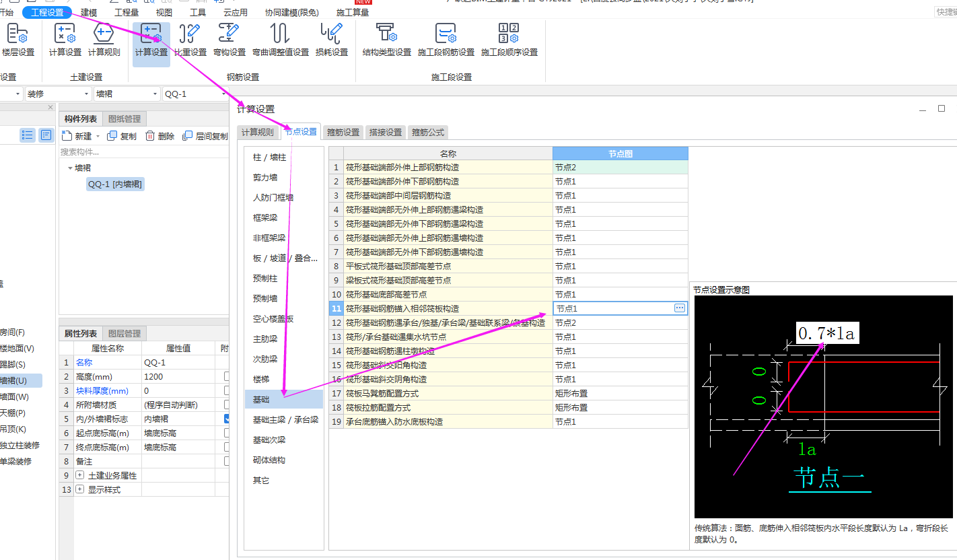957x560 pixels.
Task: Toggle checkbox for 高度(mm) row
Action: coord(227,376)
